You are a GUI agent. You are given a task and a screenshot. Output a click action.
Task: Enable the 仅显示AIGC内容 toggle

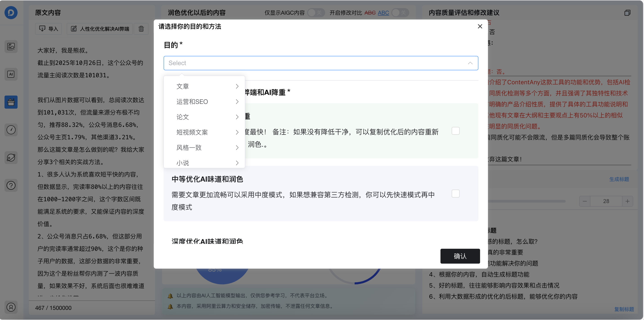(316, 13)
